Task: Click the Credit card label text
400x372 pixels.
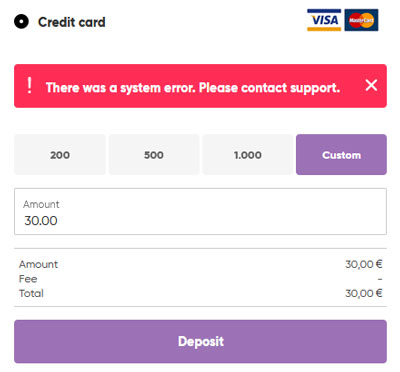Action: [72, 22]
